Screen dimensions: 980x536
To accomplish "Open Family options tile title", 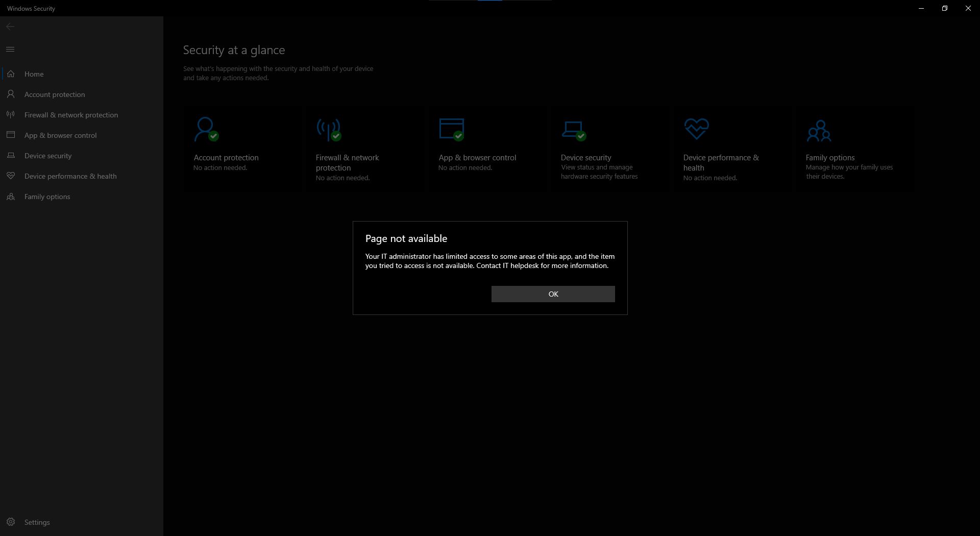I will [830, 158].
